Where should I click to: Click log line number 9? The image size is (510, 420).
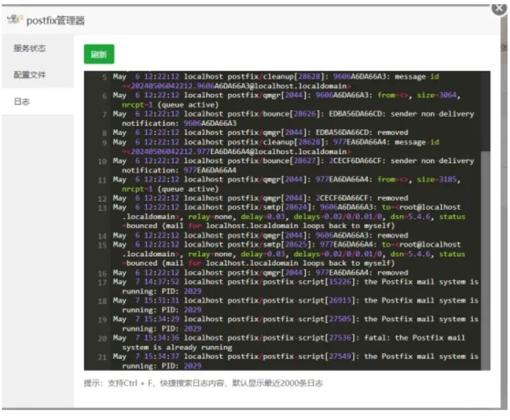coord(104,142)
